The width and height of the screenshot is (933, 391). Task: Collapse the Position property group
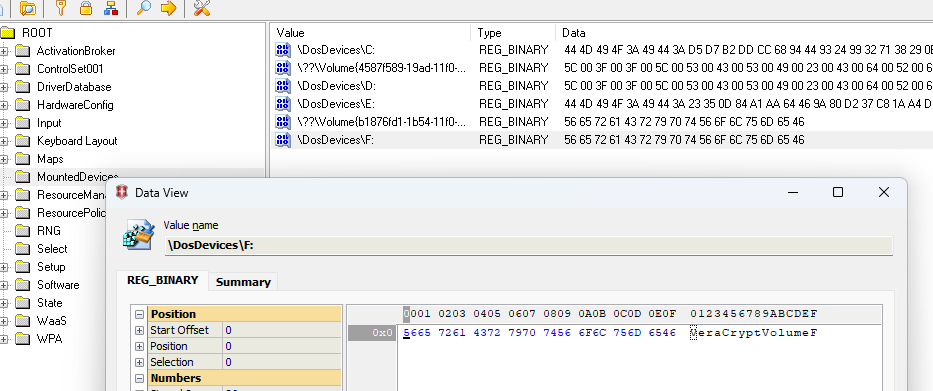[x=139, y=314]
